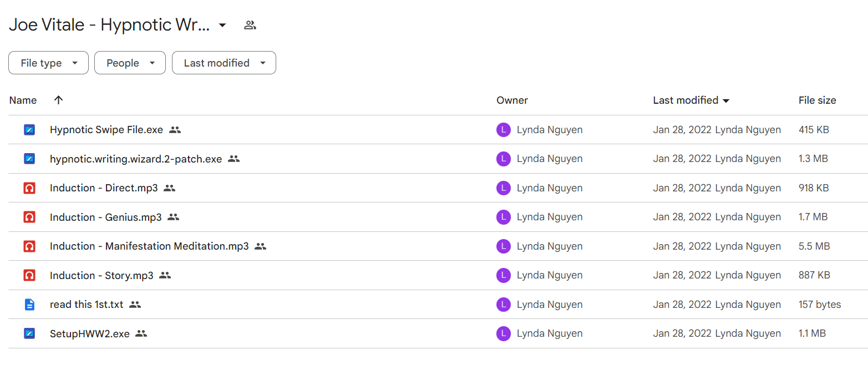The width and height of the screenshot is (868, 390).
Task: Click the shared icon next to Induction - Genius.mp3
Action: click(x=174, y=217)
